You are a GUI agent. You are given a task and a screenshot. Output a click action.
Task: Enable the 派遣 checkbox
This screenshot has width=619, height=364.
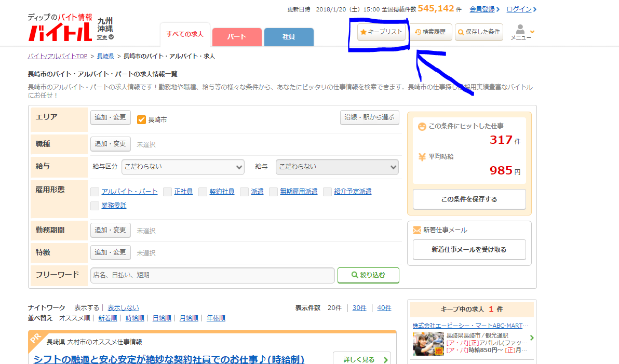245,192
